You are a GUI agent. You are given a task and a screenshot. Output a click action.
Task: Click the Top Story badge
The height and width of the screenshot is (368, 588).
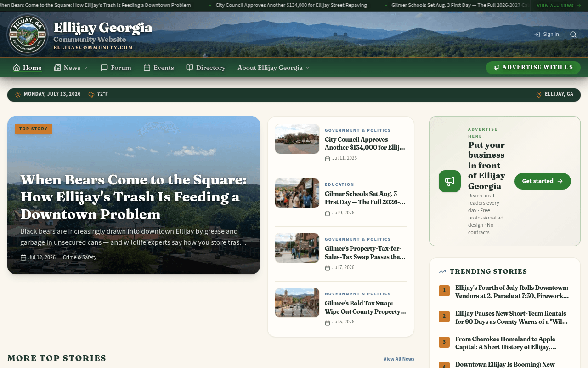[34, 129]
